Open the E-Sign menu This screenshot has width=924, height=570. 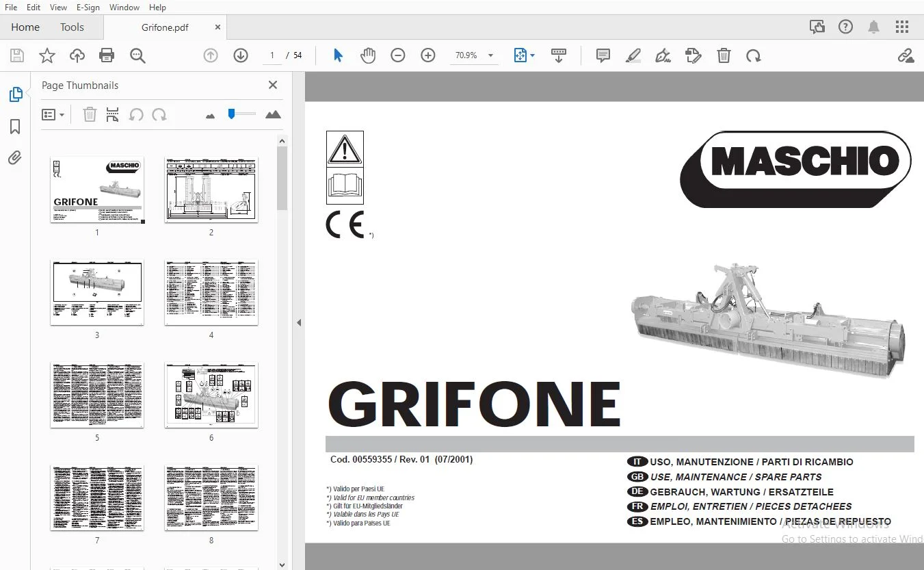coord(88,8)
